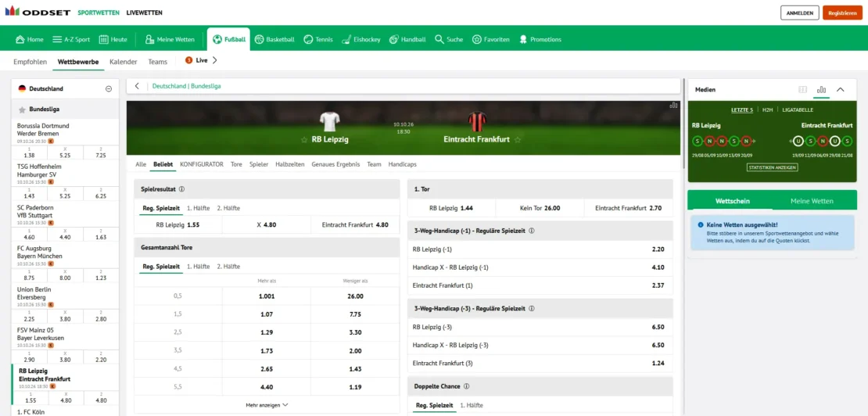Switch to Meine Wetten betslip tab

(812, 201)
